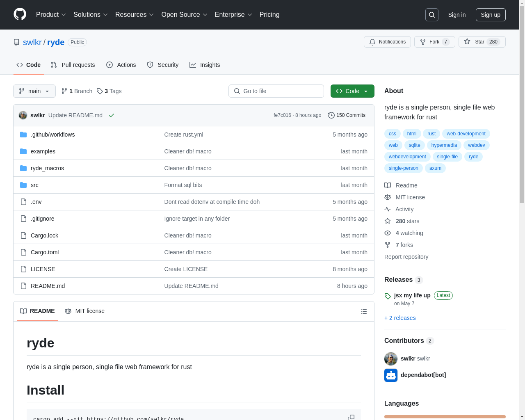Open the search magnifier icon in header

(x=432, y=15)
